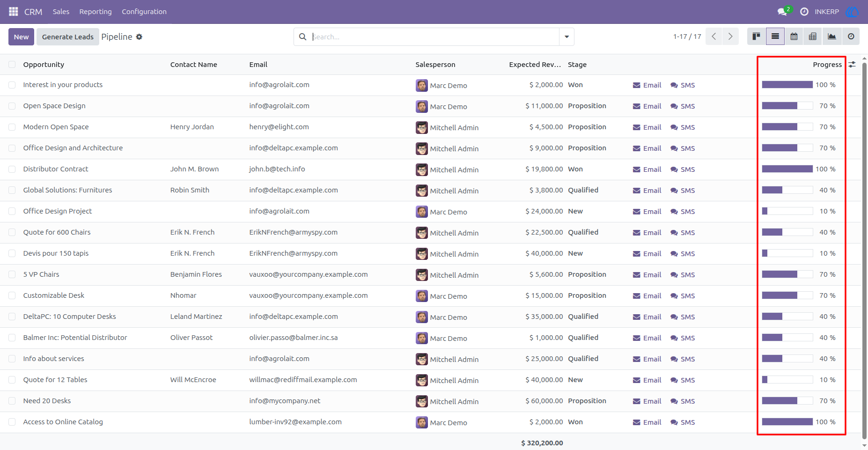Expand the search options dropdown arrow
Screen dimensions: 868x450
pyautogui.click(x=566, y=37)
